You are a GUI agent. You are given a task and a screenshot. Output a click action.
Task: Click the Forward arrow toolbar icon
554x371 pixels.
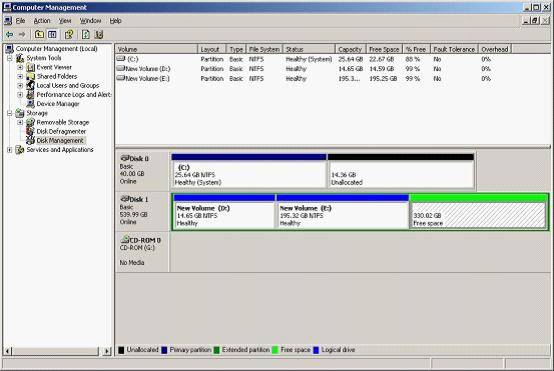pyautogui.click(x=22, y=34)
